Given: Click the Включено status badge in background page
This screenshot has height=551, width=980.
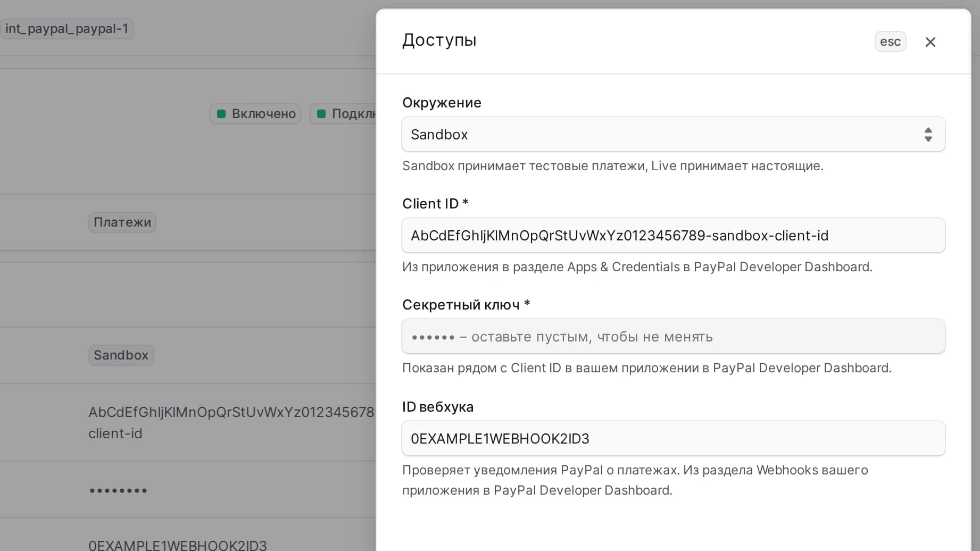Looking at the screenshot, I should [255, 114].
